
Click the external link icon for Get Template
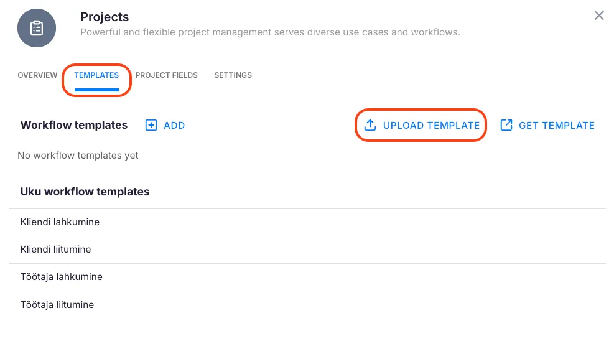(507, 125)
